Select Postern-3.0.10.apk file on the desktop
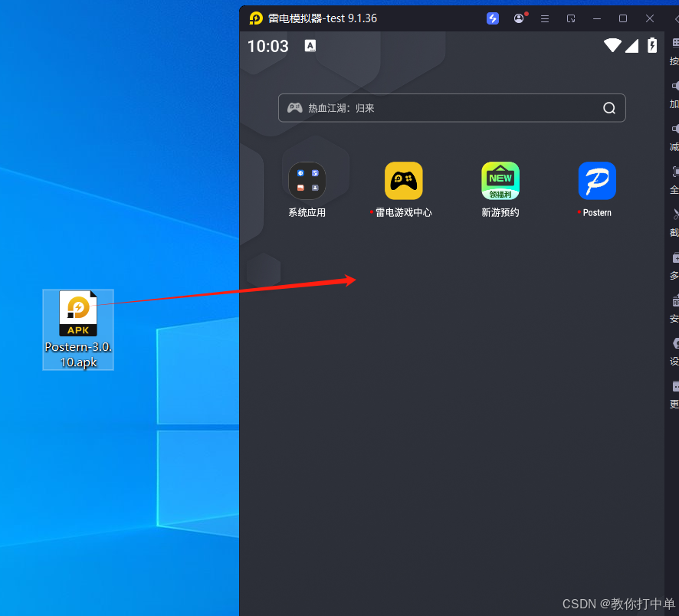Viewport: 679px width, 616px height. [x=78, y=329]
